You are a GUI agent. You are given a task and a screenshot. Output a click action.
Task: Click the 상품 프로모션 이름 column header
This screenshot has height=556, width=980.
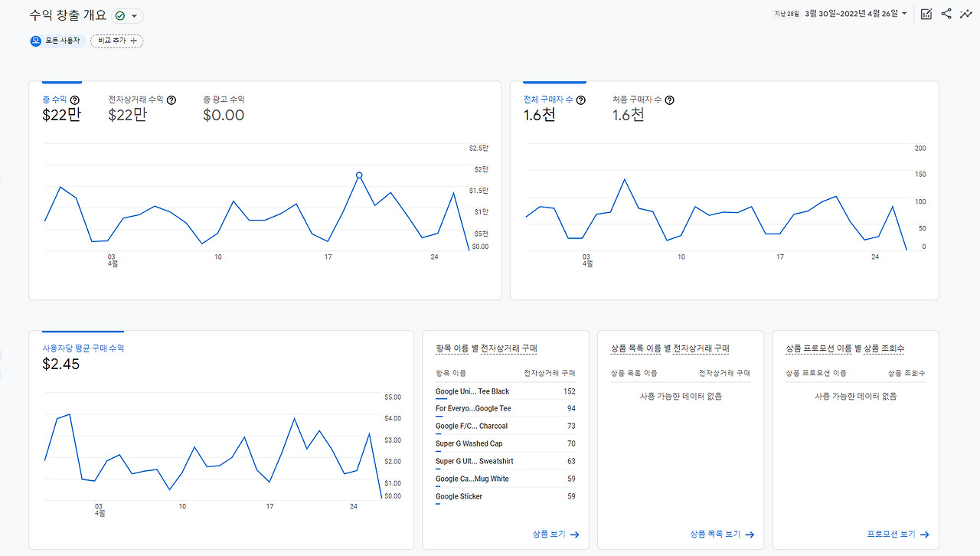coord(816,373)
